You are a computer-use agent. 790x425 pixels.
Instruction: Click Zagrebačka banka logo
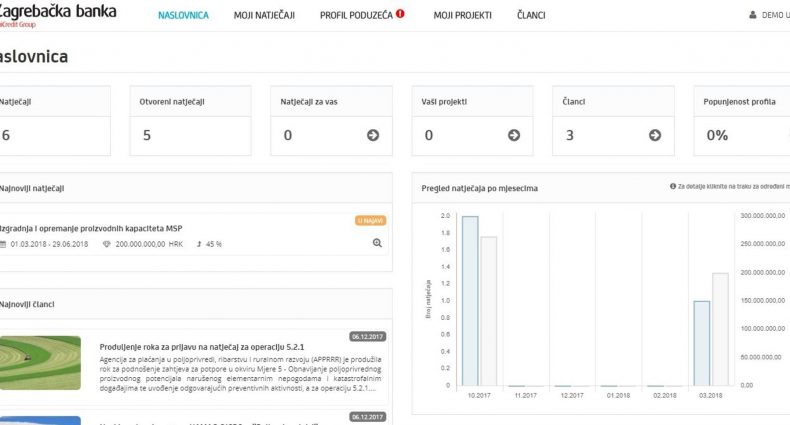(56, 15)
